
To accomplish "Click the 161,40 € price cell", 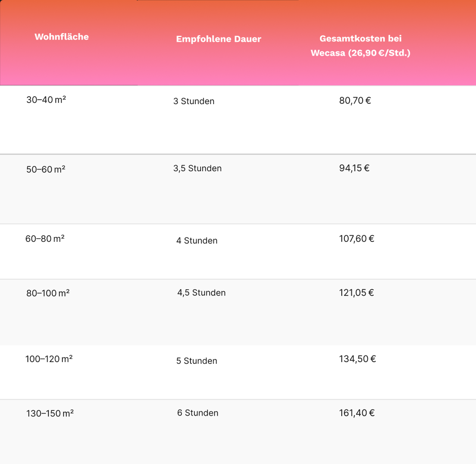I will click(x=357, y=413).
